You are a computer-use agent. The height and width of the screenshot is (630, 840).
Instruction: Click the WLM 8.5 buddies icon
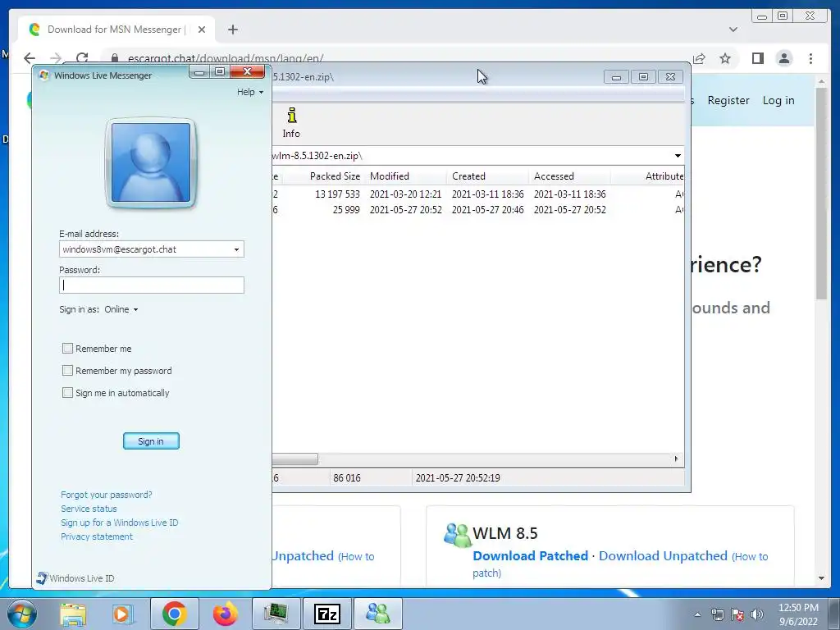click(458, 535)
